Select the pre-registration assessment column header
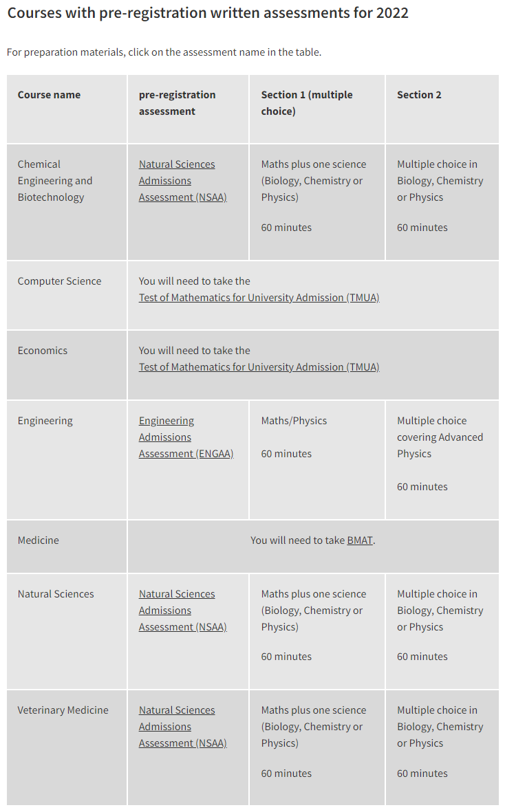 pos(188,109)
